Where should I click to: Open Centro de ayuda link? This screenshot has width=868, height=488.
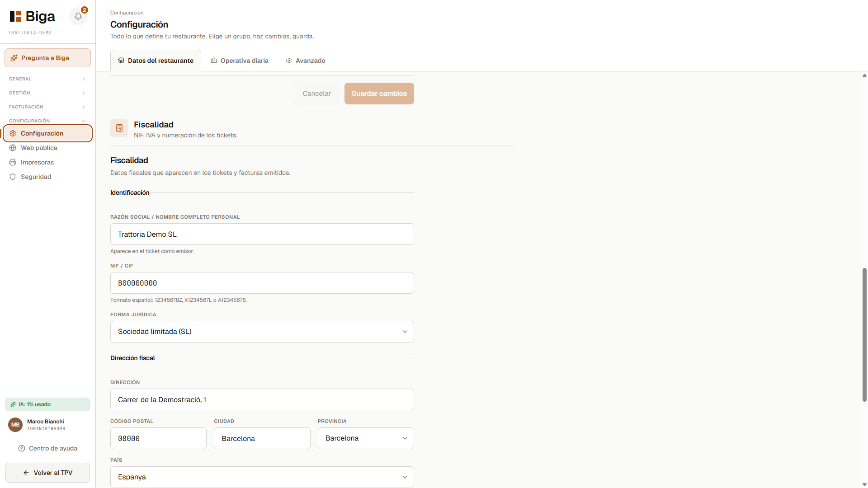(47, 448)
